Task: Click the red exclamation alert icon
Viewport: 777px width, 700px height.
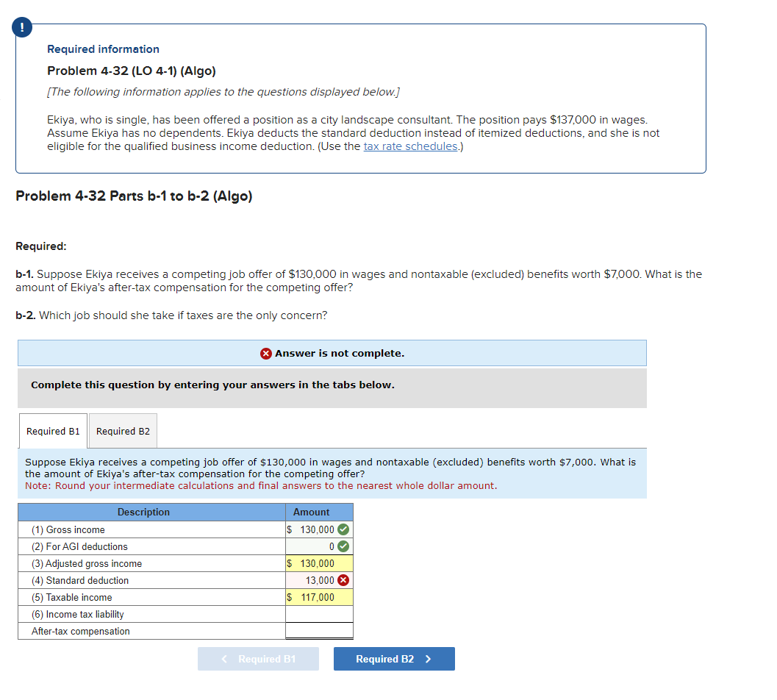Action: [x=21, y=27]
